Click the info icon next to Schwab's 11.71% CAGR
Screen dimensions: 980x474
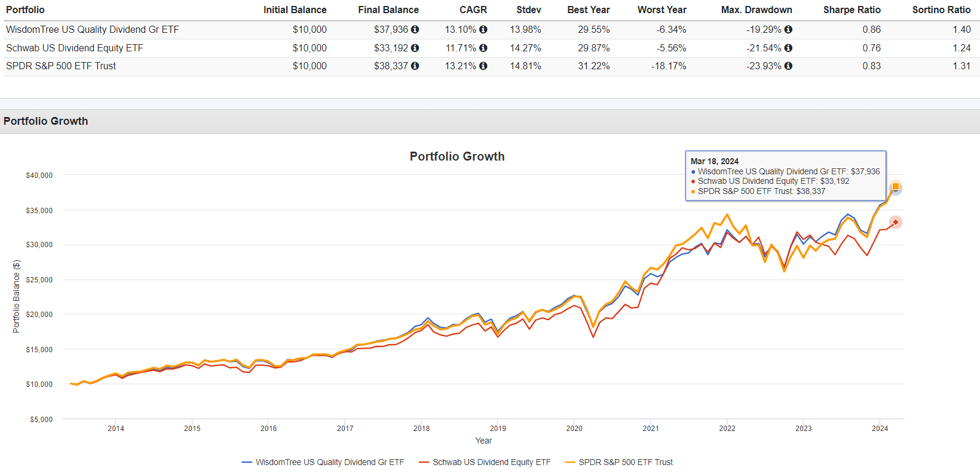tap(483, 48)
